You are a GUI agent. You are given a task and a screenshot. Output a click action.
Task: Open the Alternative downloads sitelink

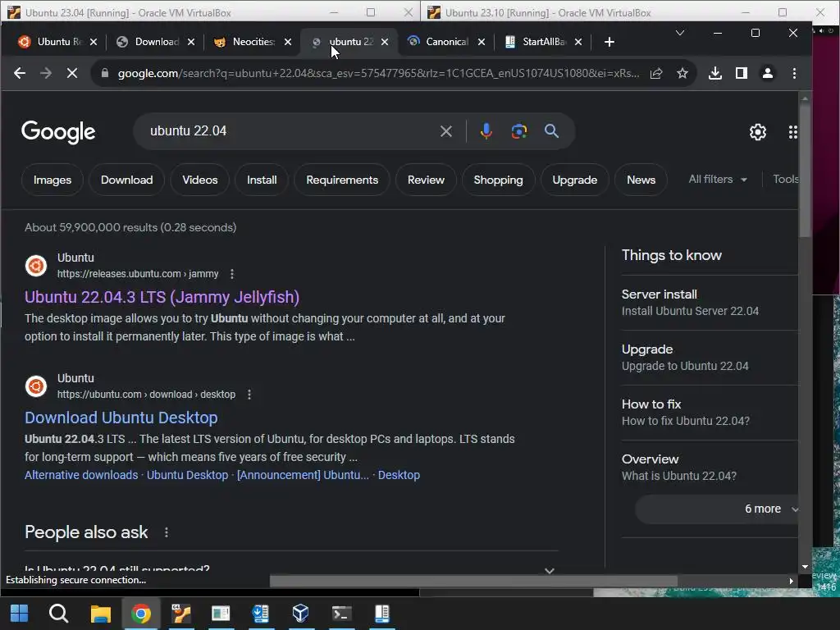coord(81,475)
